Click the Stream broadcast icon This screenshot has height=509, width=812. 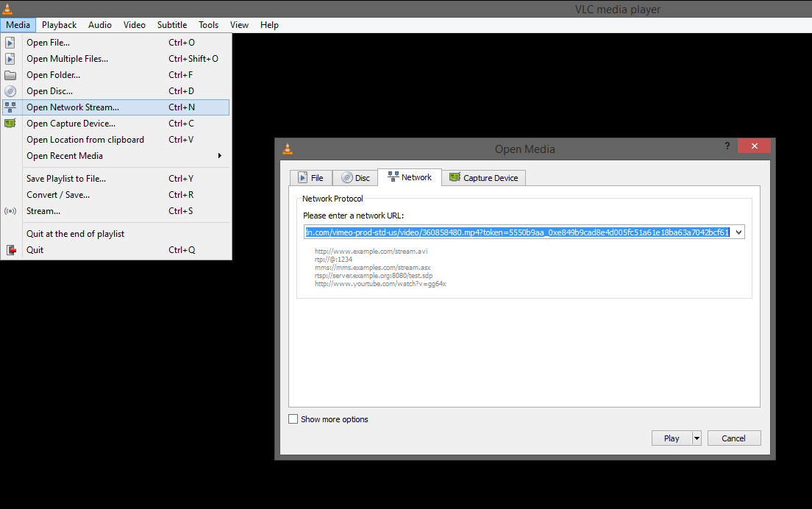[x=10, y=211]
